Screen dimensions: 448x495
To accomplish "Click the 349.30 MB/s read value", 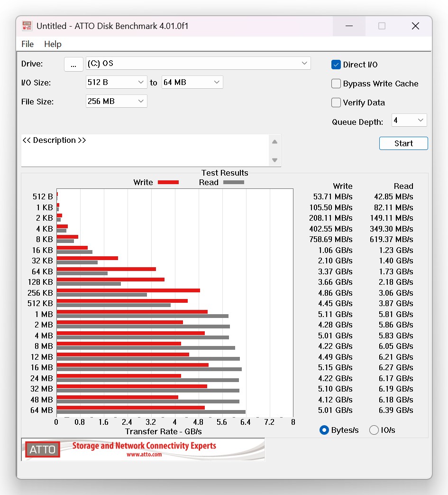I will pyautogui.click(x=391, y=229).
